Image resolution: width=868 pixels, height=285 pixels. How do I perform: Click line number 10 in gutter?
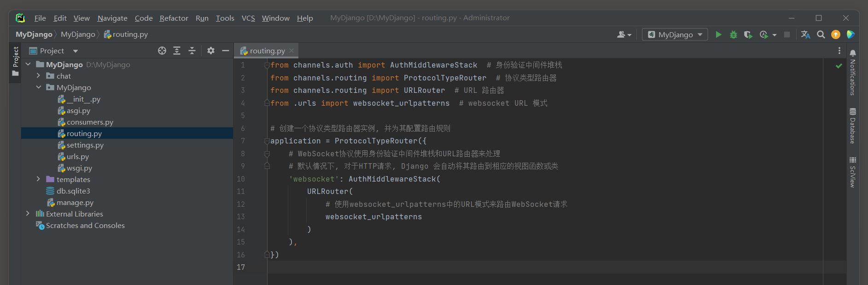tap(241, 179)
